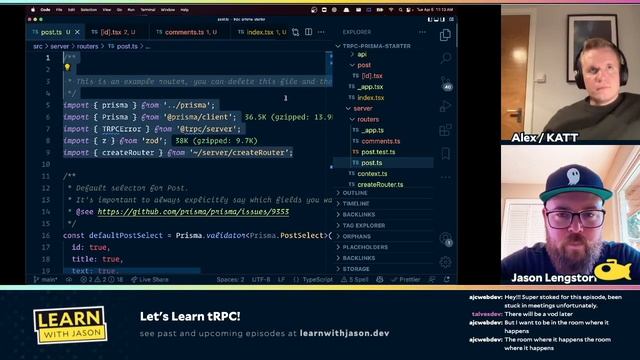Click src in the breadcrumb path

pos(38,47)
